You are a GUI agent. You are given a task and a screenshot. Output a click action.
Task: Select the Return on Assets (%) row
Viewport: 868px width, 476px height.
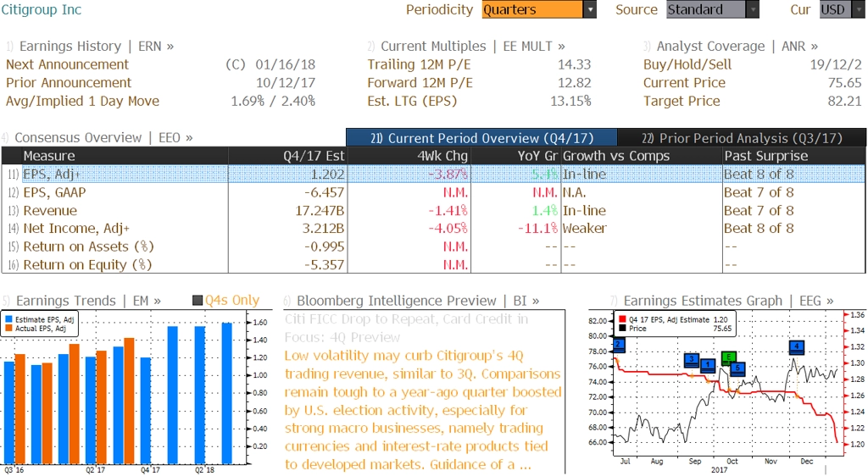click(x=433, y=246)
